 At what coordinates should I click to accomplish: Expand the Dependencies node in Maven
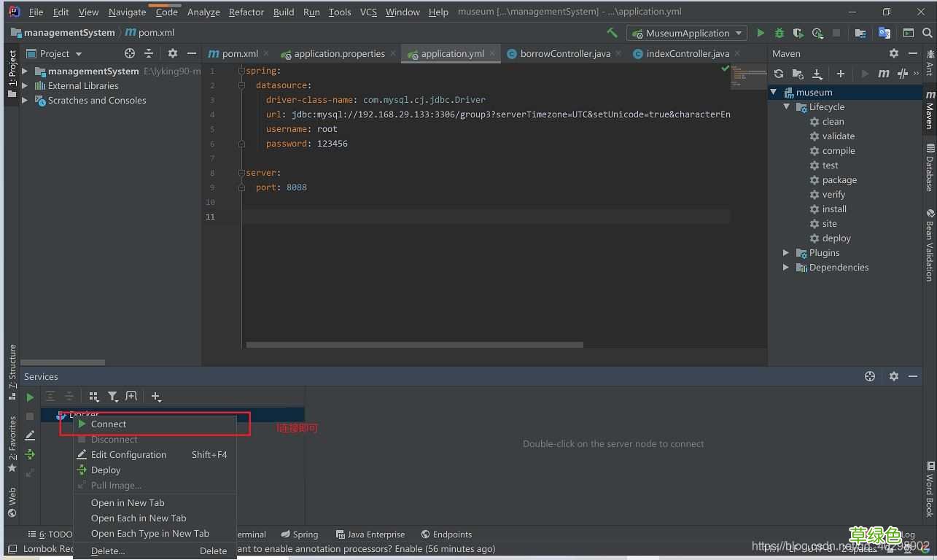point(786,267)
